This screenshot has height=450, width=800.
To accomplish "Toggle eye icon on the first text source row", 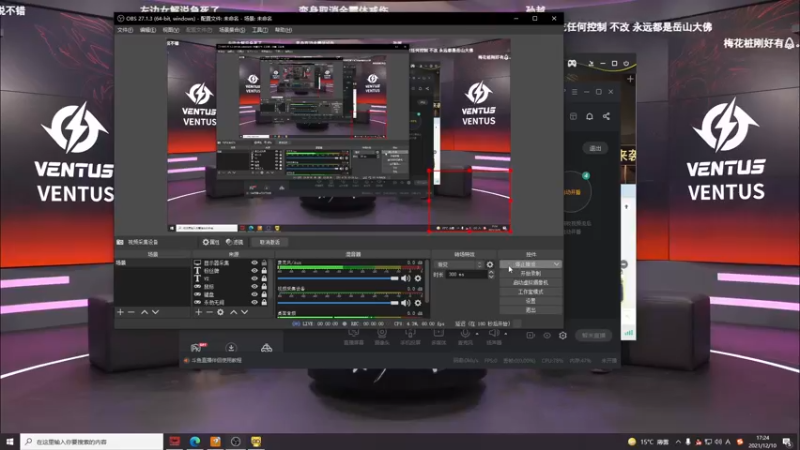I will 255,271.
